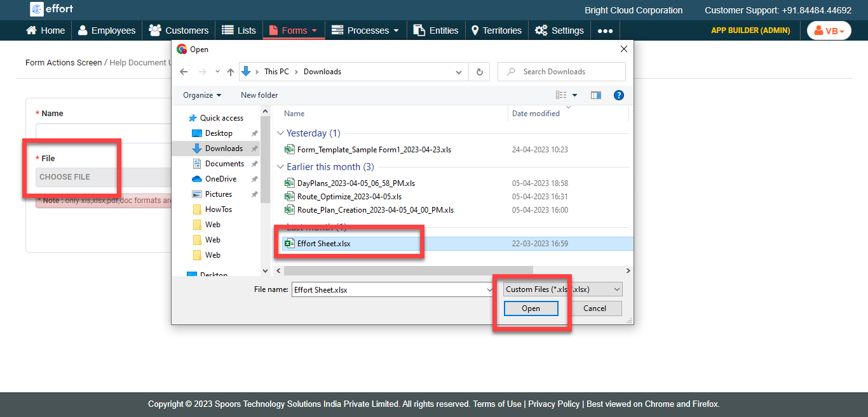868x417 pixels.
Task: Select Effort Sheet.xlsx file
Action: [x=323, y=244]
